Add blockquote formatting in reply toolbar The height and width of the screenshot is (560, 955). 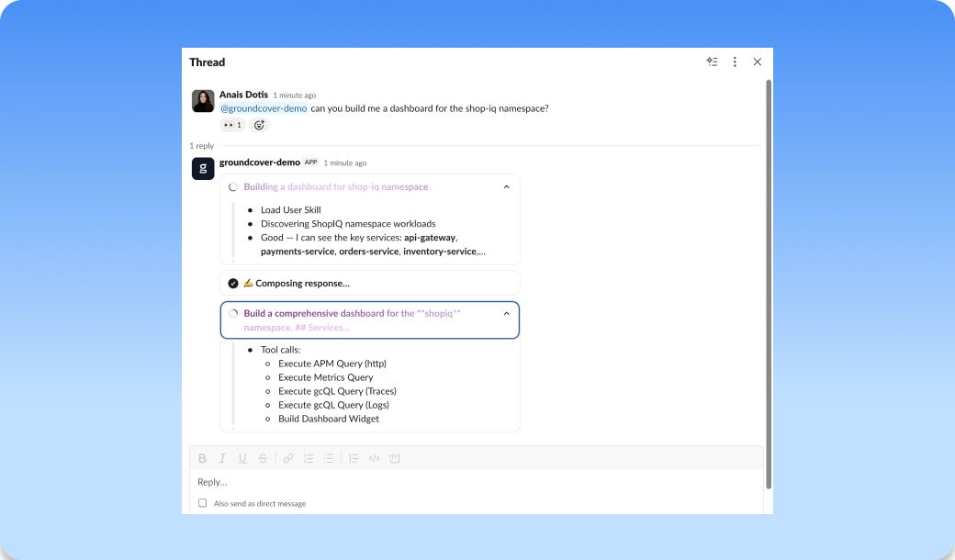[x=354, y=458]
